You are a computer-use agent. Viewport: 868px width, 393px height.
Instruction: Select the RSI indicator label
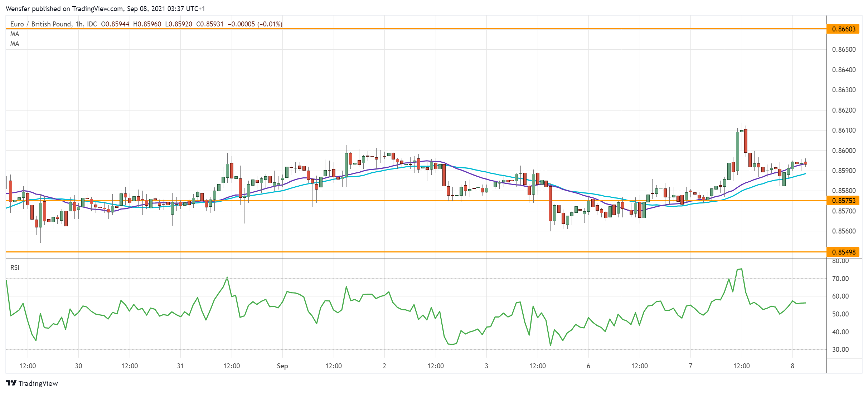tap(15, 267)
